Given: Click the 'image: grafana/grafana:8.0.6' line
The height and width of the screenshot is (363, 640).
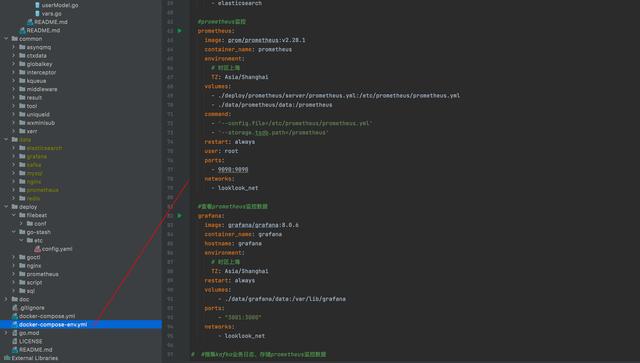Looking at the screenshot, I should coord(251,225).
